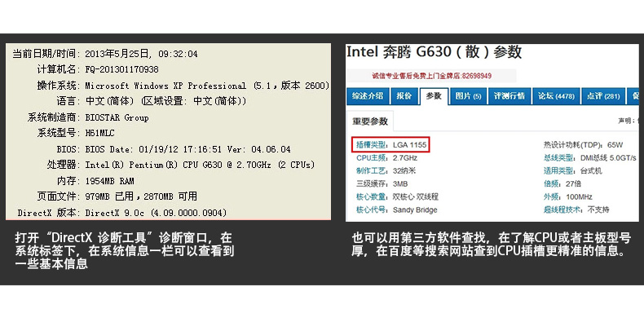Click the 三级缓存 3MB entry
The image size is (644, 331).
tap(382, 183)
